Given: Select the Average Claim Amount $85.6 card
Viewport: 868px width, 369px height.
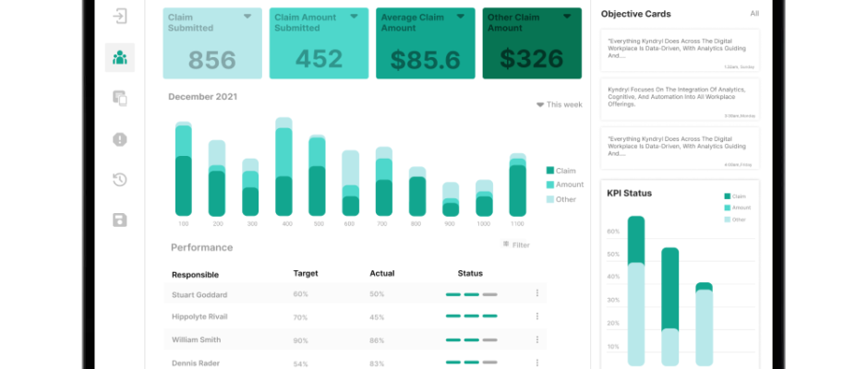Looking at the screenshot, I should 425,43.
